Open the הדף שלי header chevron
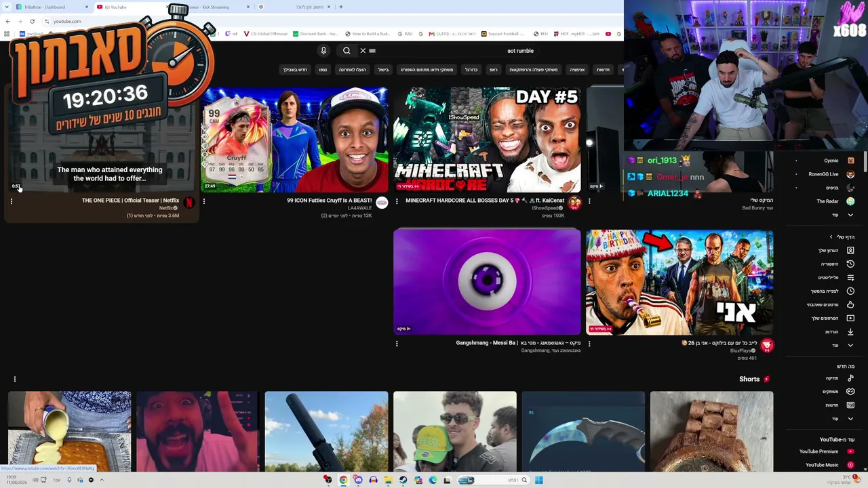The width and height of the screenshot is (868, 488). click(831, 237)
